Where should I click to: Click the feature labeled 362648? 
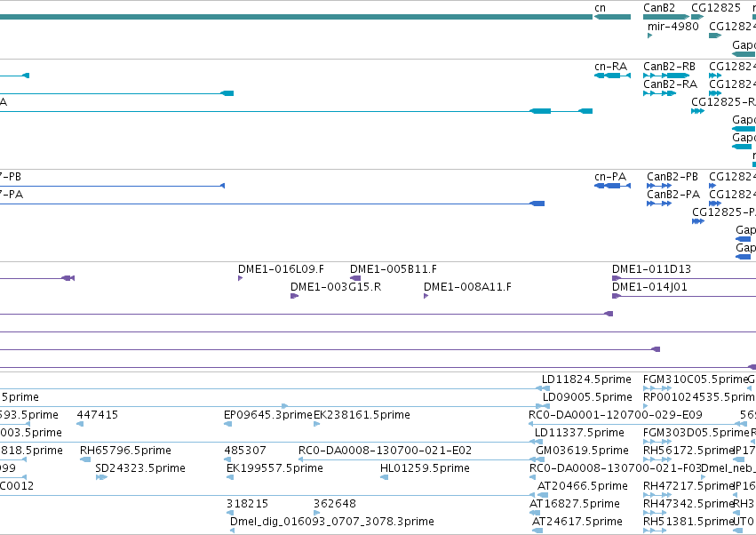[317, 514]
